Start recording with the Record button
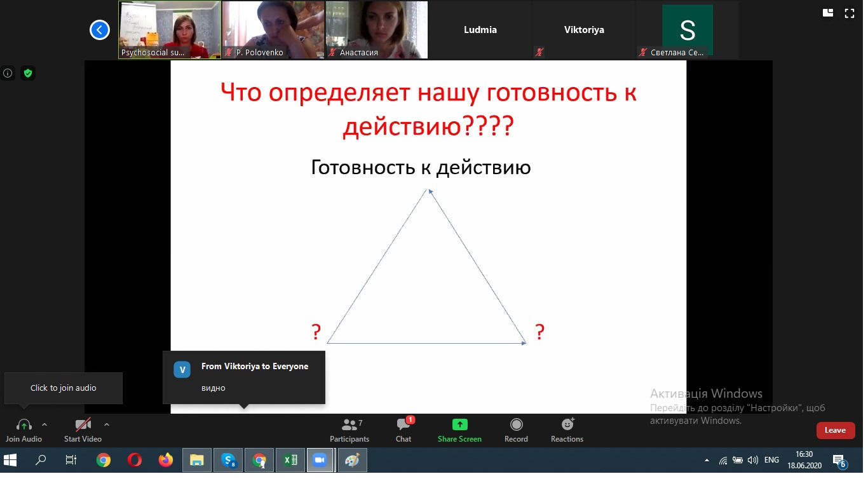Viewport: 868px width, 488px height. [516, 430]
